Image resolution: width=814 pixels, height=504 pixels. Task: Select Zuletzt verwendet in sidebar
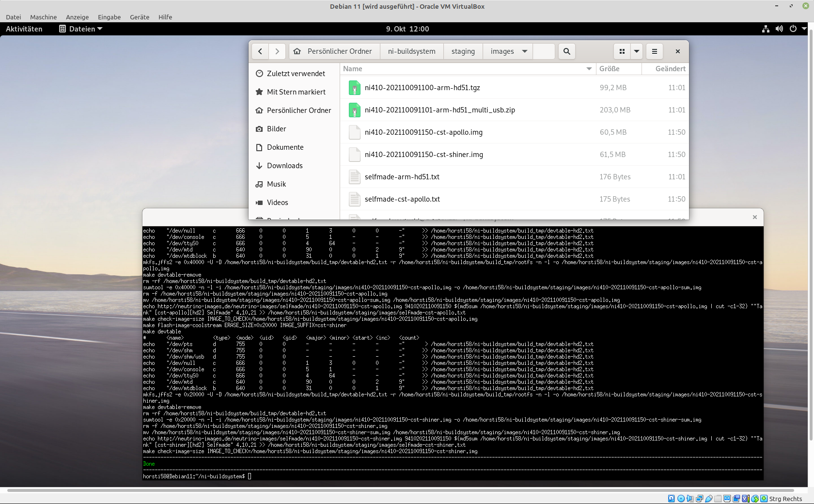(x=296, y=74)
